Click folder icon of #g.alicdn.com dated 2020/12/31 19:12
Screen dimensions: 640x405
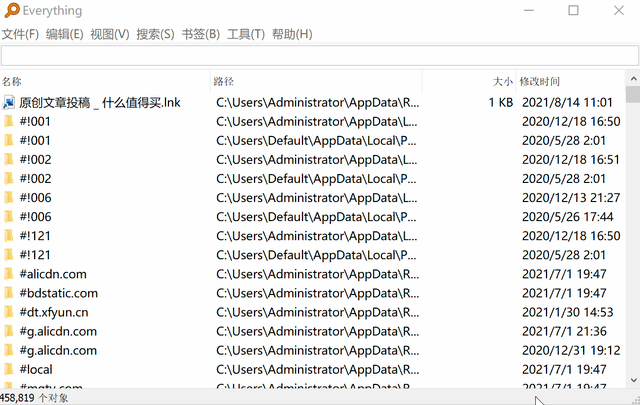tap(9, 350)
